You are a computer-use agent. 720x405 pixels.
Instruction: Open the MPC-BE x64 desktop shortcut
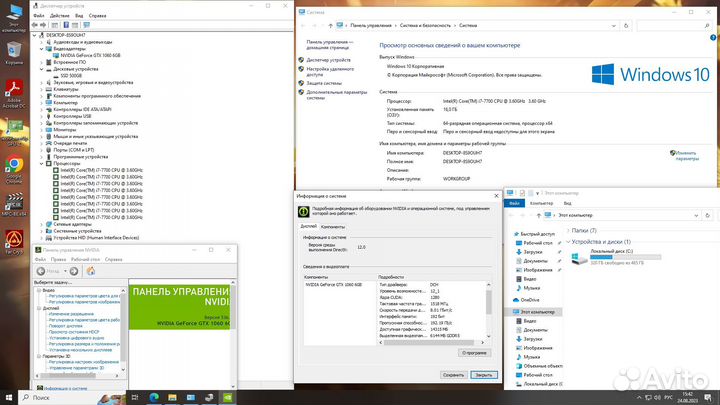pyautogui.click(x=14, y=204)
